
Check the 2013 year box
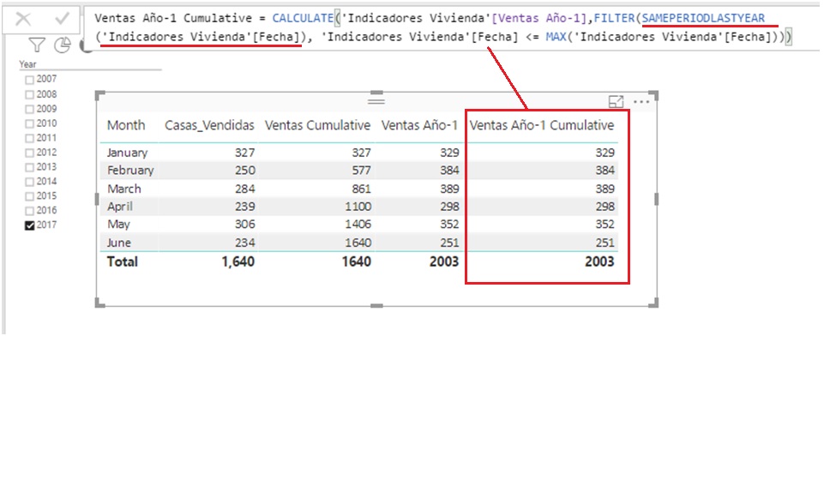click(x=30, y=167)
